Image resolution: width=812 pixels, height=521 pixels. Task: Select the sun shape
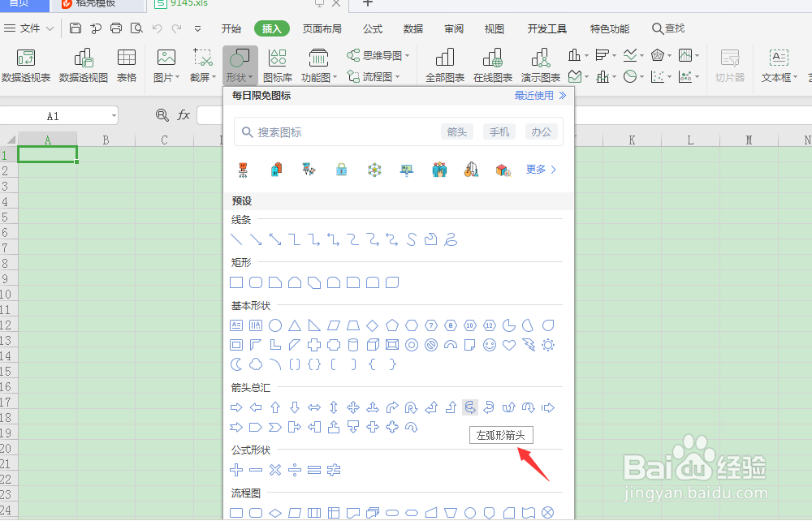548,345
